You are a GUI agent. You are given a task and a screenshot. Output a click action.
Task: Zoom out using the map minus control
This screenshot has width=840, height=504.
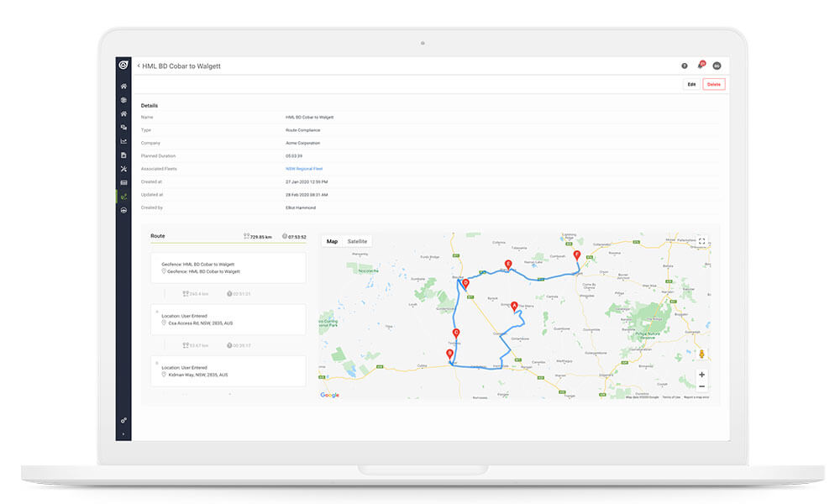pos(702,388)
